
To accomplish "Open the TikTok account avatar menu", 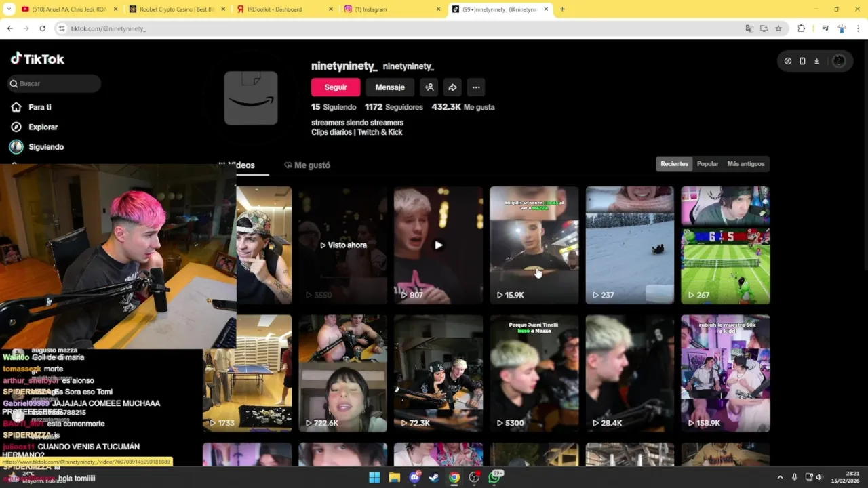I will point(839,61).
